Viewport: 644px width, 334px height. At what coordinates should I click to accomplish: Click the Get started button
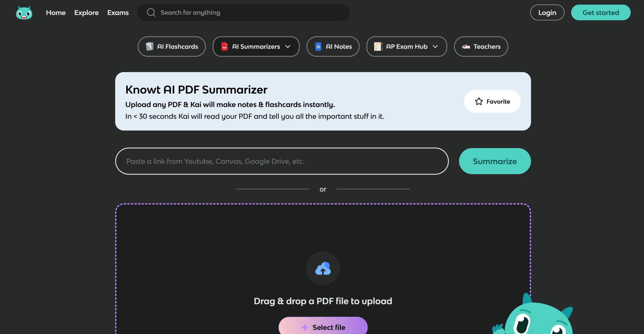(x=601, y=12)
